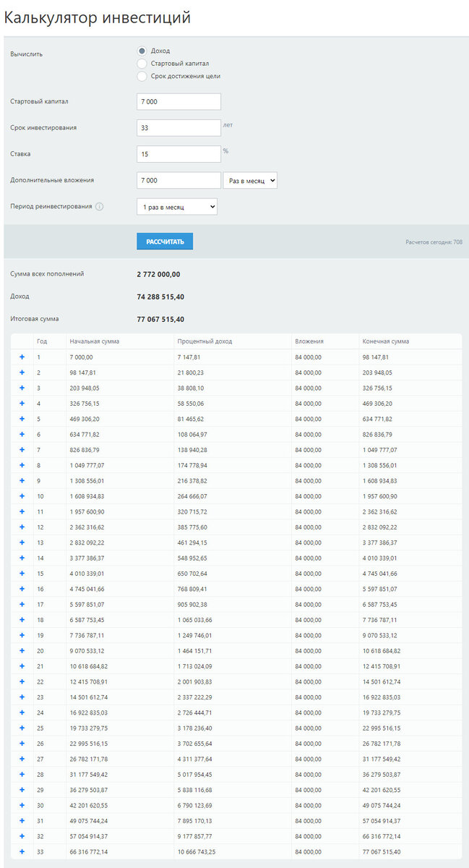Click the Срок инвестирования input field
The width and height of the screenshot is (469, 868).
178,128
